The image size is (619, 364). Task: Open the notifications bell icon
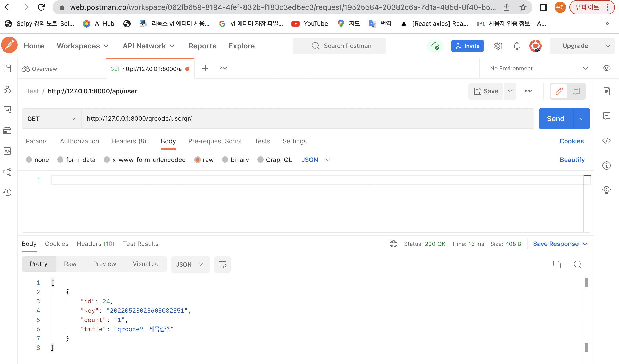pyautogui.click(x=517, y=46)
